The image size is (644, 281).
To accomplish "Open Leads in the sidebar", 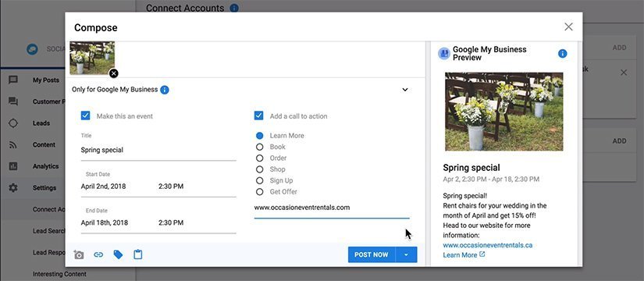I will (41, 123).
